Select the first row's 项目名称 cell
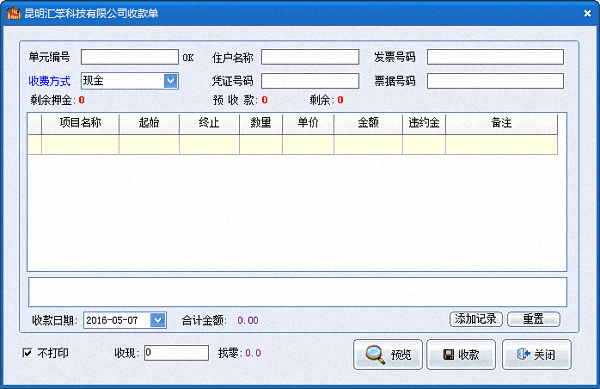 [x=80, y=144]
